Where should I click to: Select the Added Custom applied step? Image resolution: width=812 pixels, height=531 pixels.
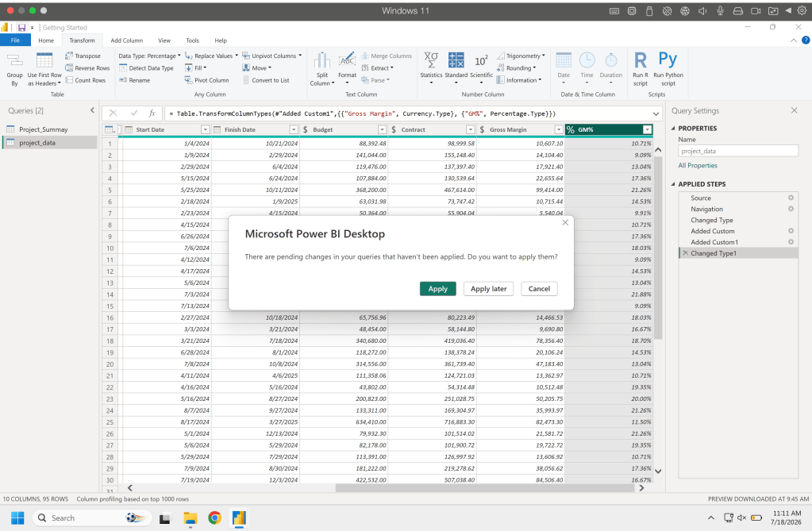[x=713, y=231]
